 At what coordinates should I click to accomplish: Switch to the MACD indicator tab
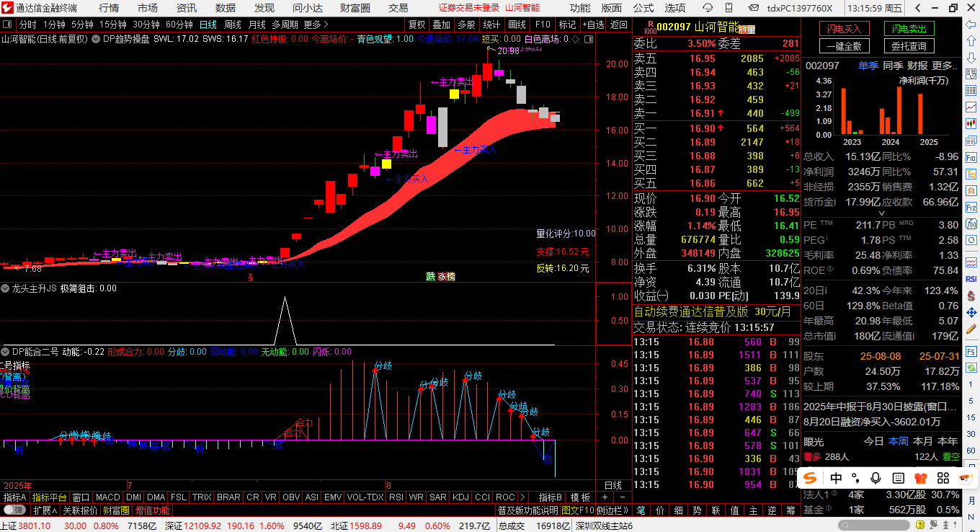pyautogui.click(x=108, y=497)
